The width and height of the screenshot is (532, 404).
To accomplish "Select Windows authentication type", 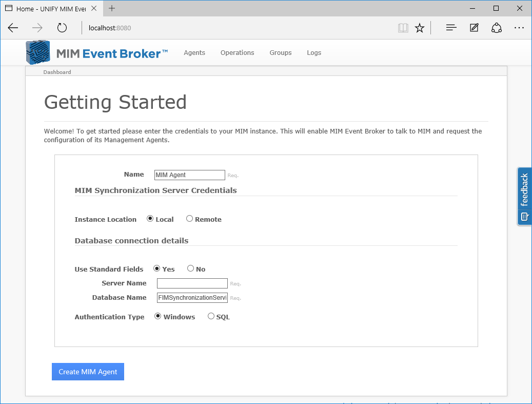I will (158, 316).
